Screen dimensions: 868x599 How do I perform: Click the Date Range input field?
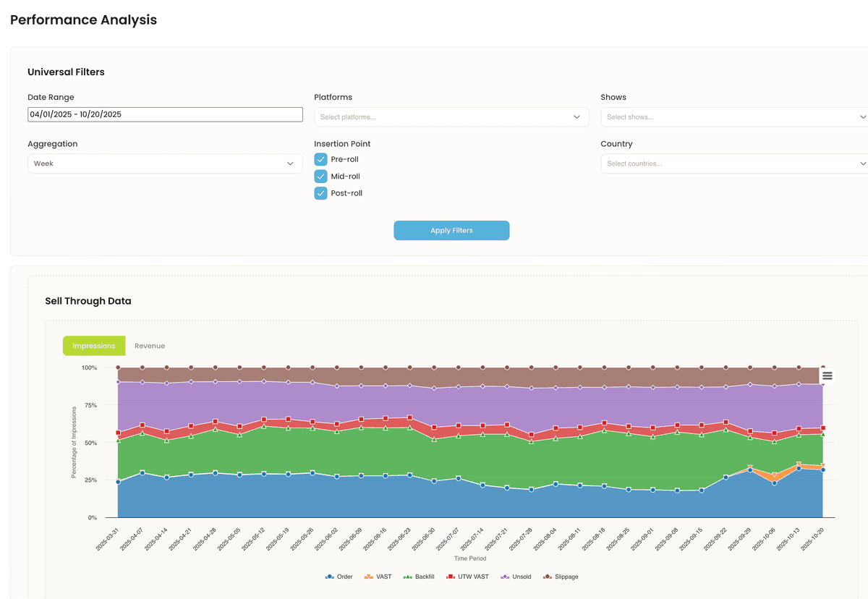pyautogui.click(x=165, y=114)
